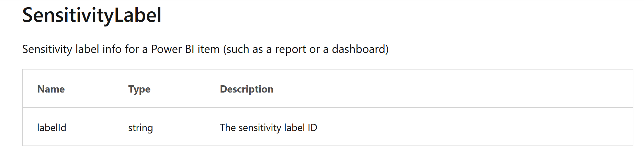Click the word "BI" in the paragraph

(190, 49)
